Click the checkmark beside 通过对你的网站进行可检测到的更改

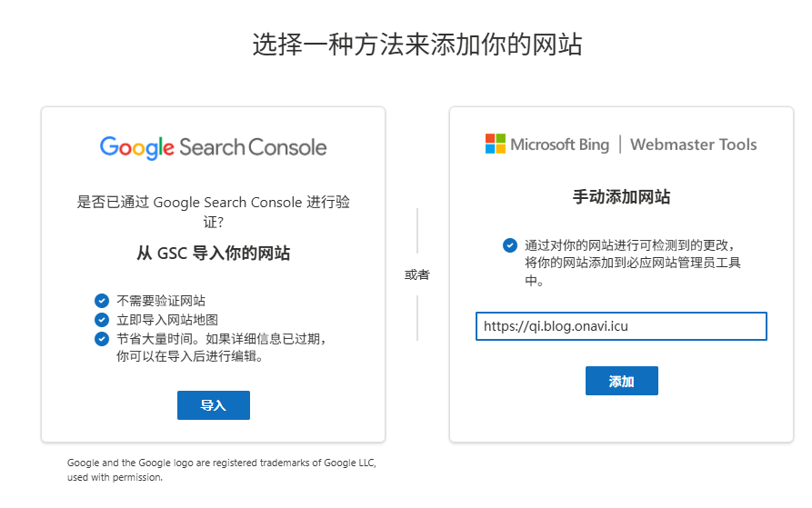tap(510, 245)
